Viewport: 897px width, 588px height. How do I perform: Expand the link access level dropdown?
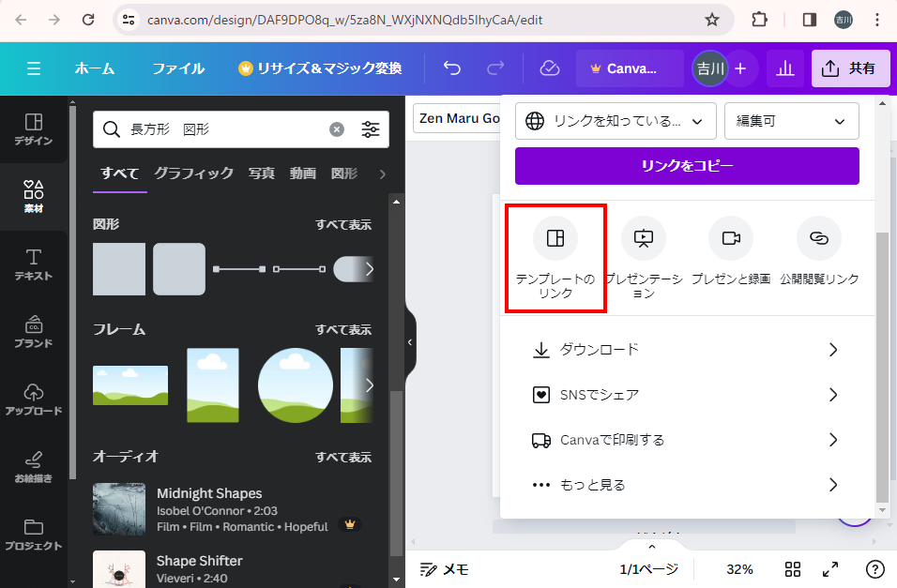click(616, 121)
